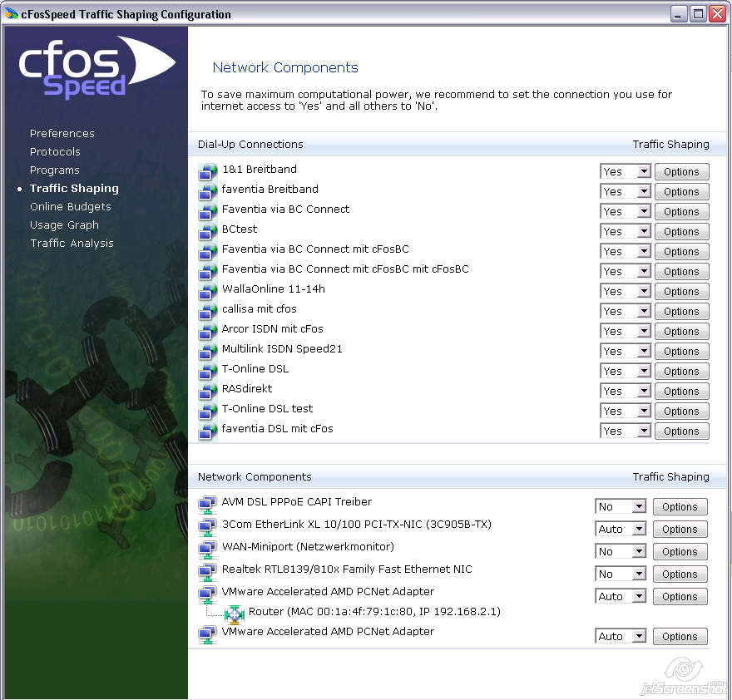Click the AVM DSL PPPoE CAPI Treiber icon

[x=207, y=505]
